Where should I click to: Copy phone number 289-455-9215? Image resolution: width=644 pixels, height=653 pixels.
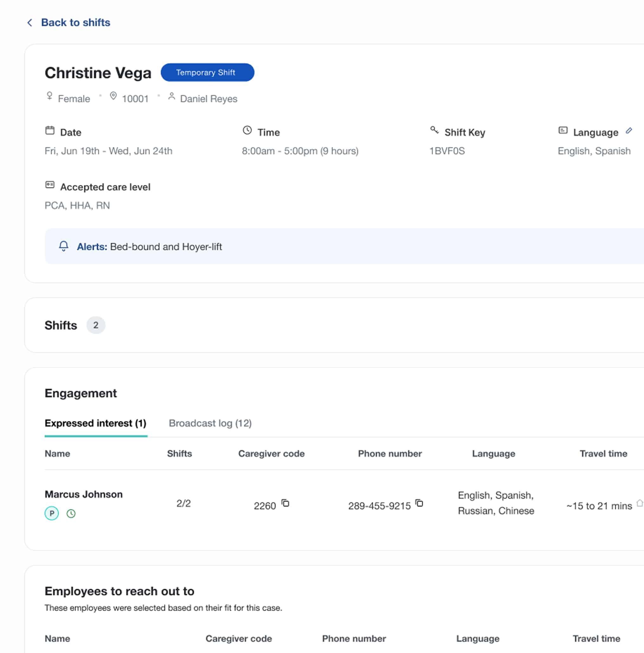[419, 503]
